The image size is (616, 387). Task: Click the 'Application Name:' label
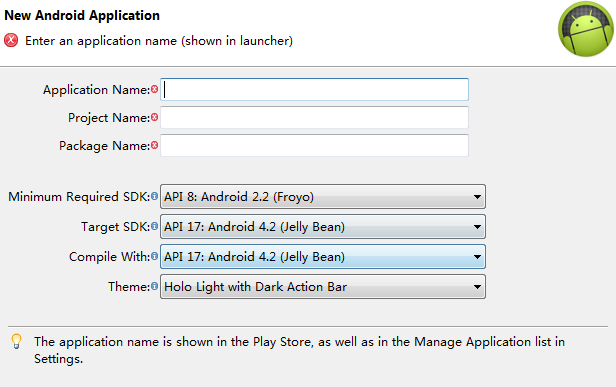[x=96, y=90]
